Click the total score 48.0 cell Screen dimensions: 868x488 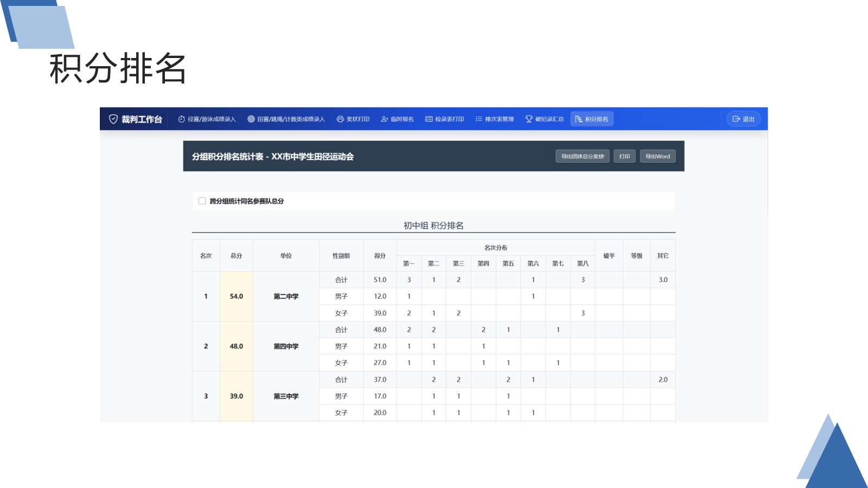237,346
